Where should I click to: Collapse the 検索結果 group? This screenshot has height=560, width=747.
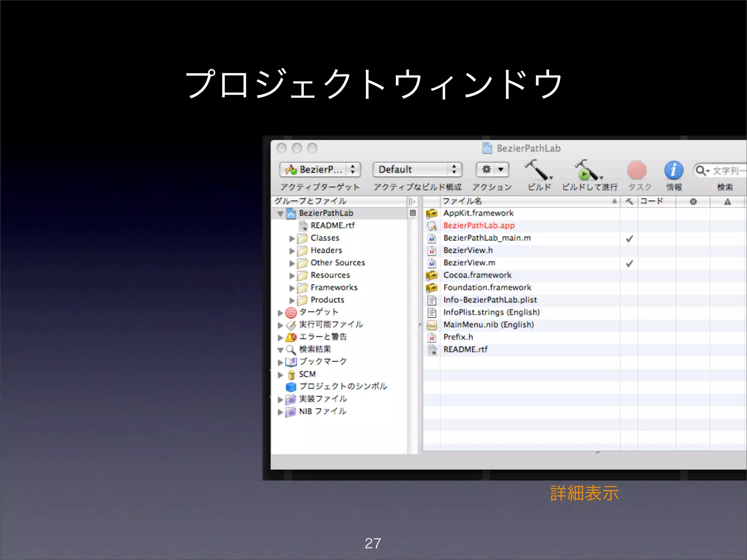(280, 350)
